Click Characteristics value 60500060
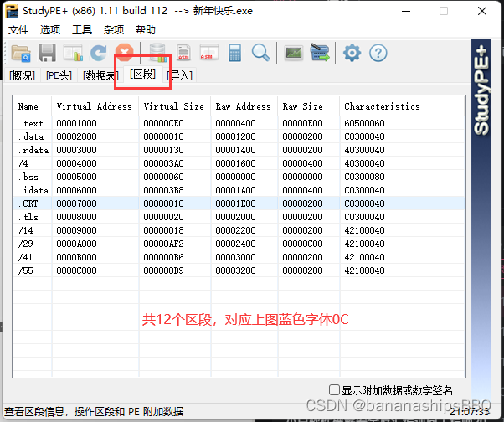Viewport: 504px width, 422px height. pos(364,123)
